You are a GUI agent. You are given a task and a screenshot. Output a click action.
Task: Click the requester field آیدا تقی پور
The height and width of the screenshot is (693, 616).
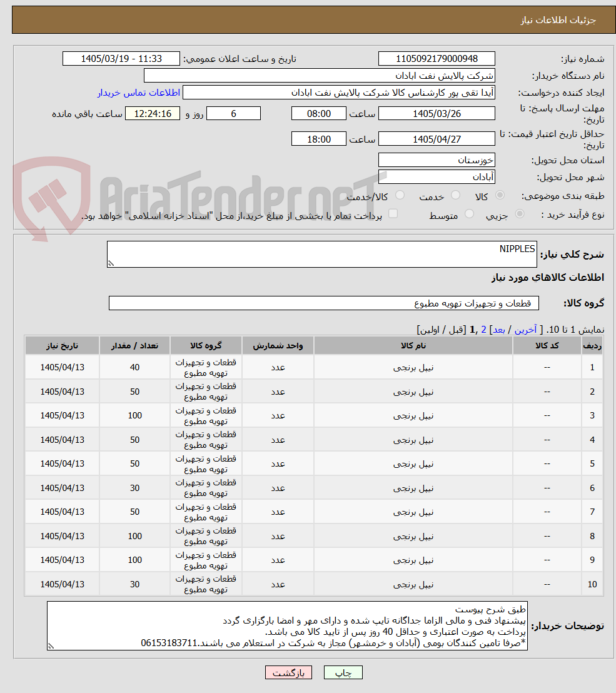click(338, 93)
